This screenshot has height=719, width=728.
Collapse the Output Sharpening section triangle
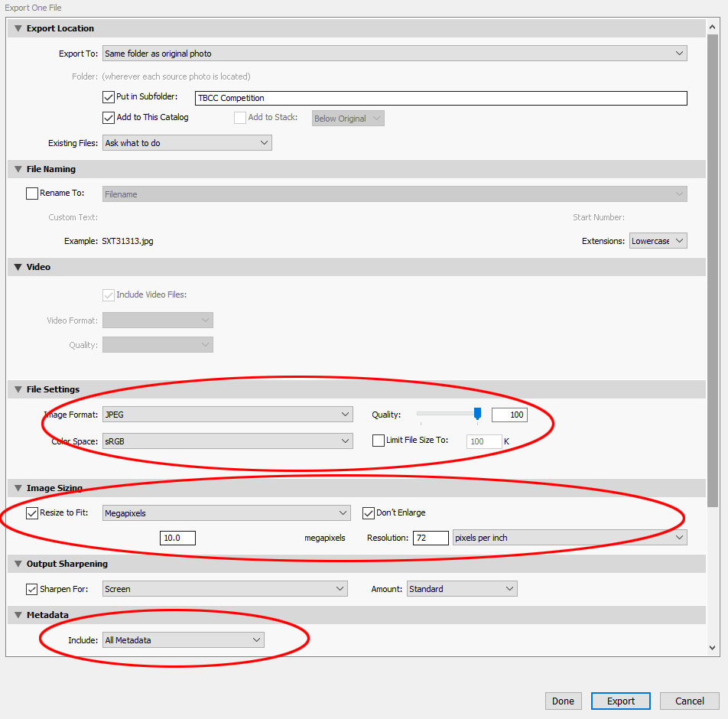(18, 564)
